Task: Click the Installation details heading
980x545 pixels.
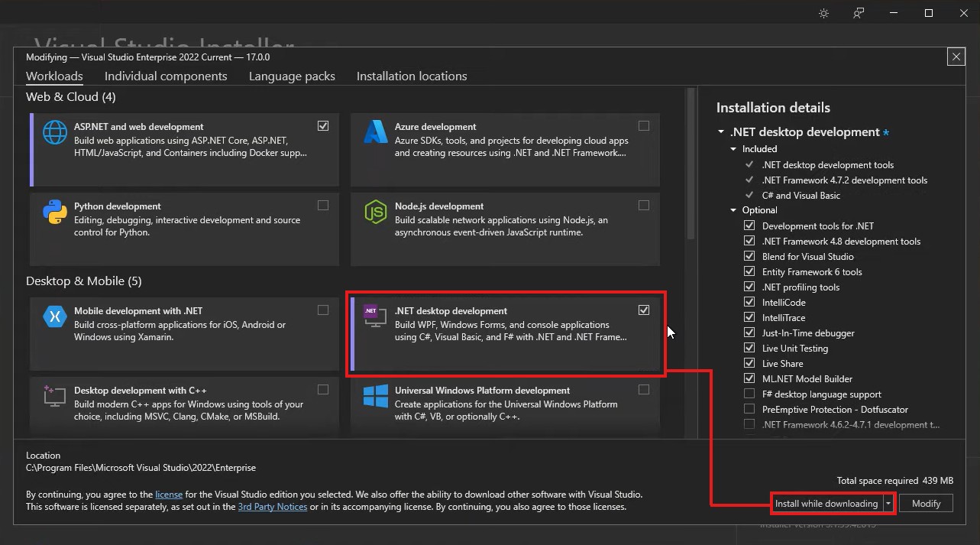Action: pos(773,108)
